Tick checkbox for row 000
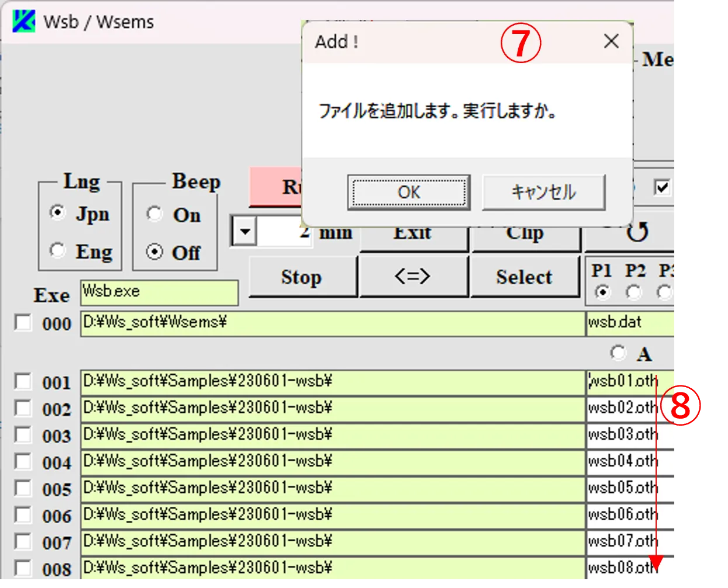This screenshot has height=588, width=728. pos(23,323)
